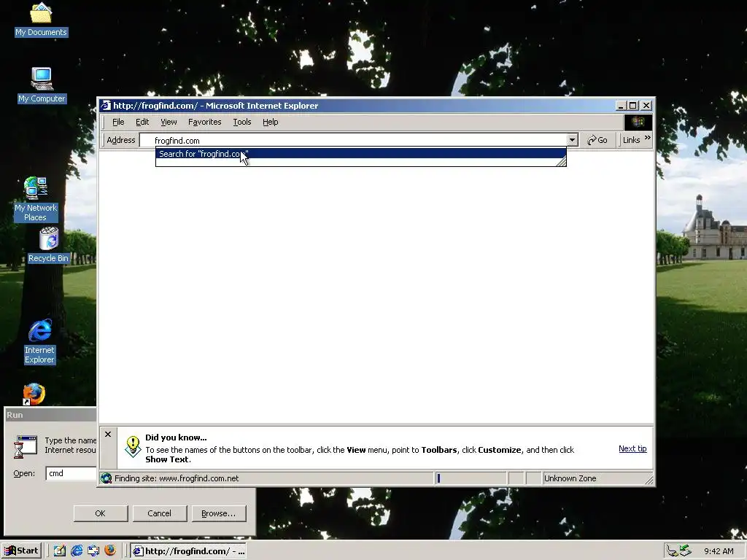Viewport: 747px width, 560px height.
Task: Close the Internet Explorer window
Action: (646, 106)
